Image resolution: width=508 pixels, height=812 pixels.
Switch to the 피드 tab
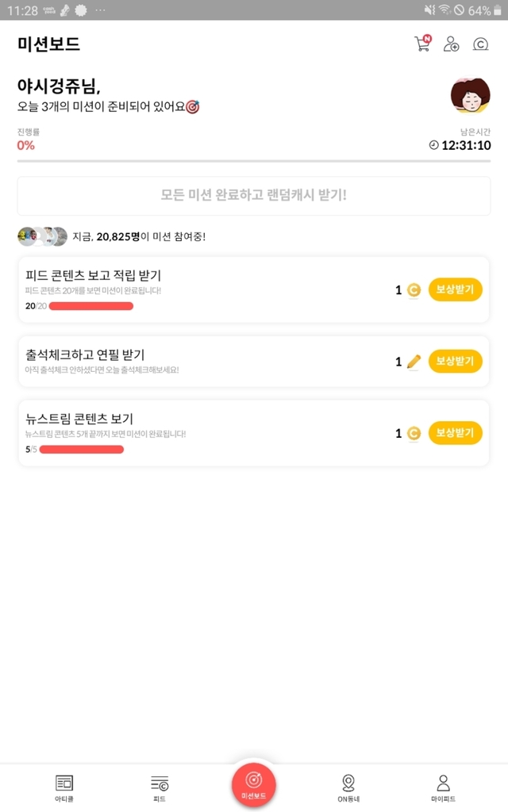[x=160, y=788]
